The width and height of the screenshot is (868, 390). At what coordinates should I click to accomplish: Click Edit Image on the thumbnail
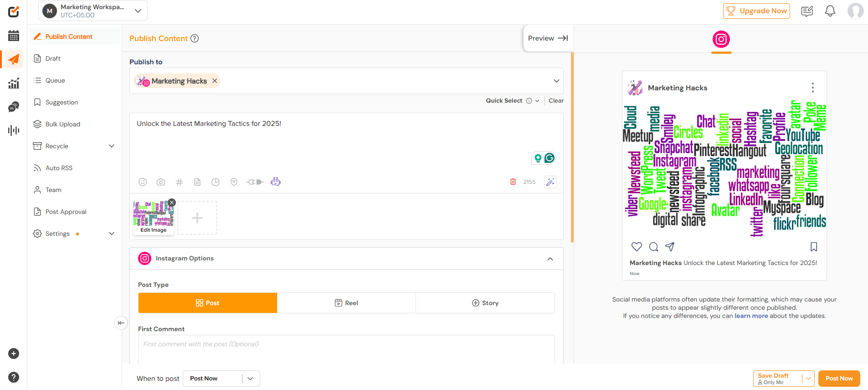[154, 230]
